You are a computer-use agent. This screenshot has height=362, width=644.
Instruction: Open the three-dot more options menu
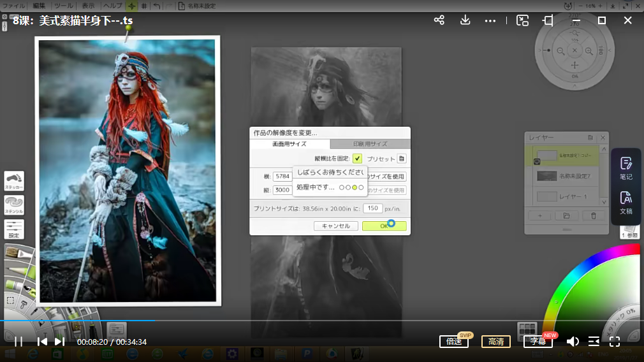pyautogui.click(x=490, y=20)
